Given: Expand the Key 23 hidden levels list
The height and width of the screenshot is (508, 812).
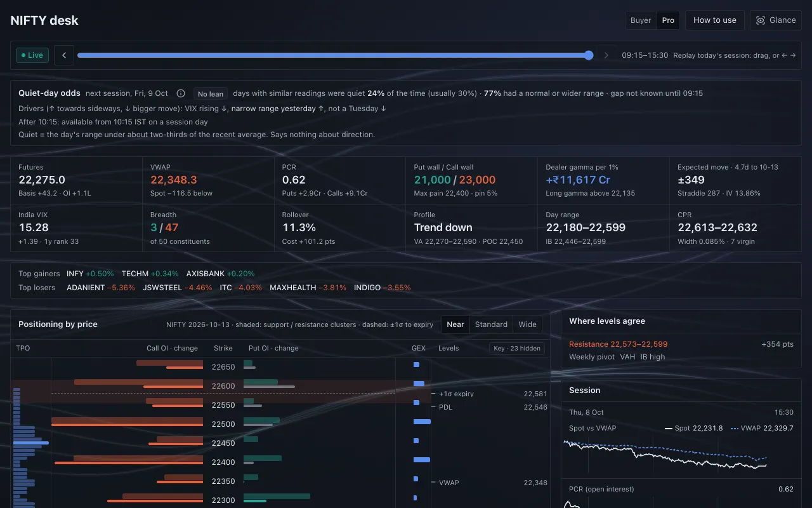Looking at the screenshot, I should (517, 348).
